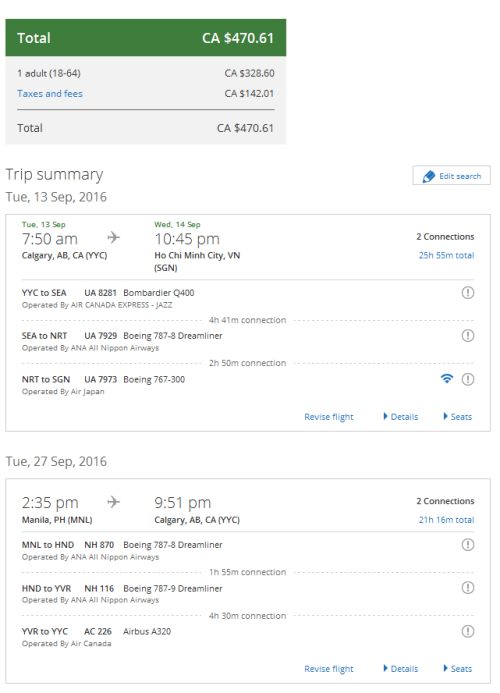Image resolution: width=500 pixels, height=693 pixels.
Task: Click info icon for HND to YVR flight
Action: (468, 588)
